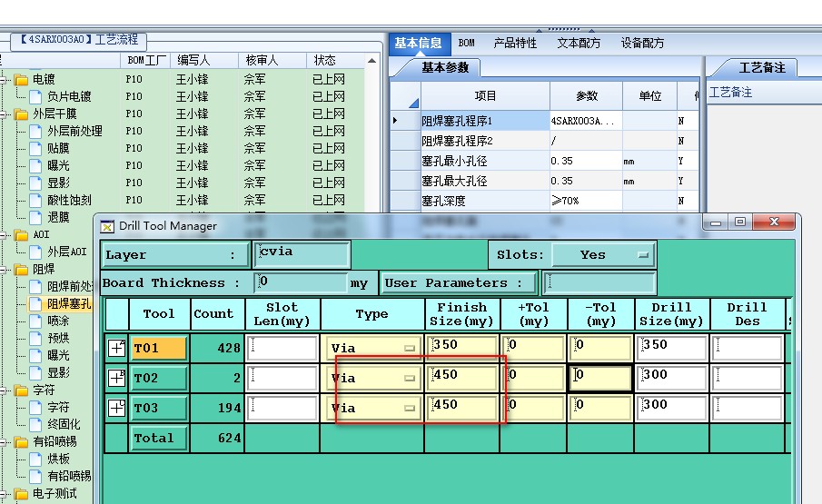
Task: Open the 阻焊 folder icon
Action: 21,270
